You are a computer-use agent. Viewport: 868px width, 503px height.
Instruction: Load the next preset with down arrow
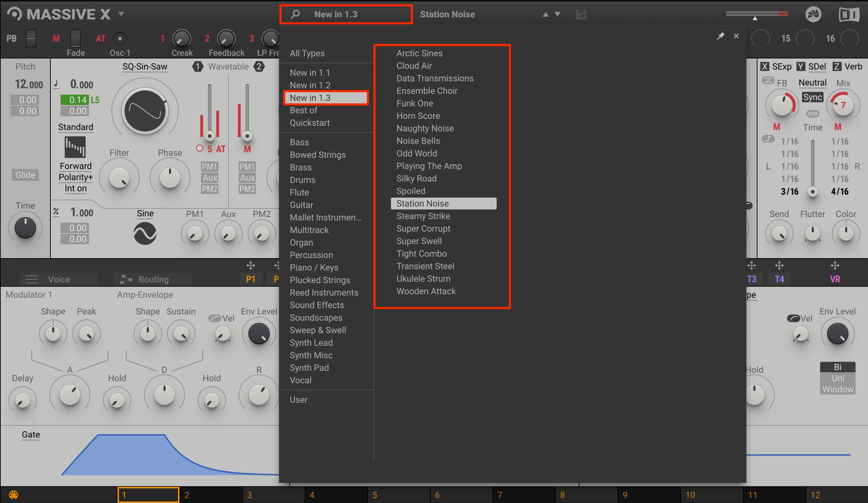[x=557, y=14]
